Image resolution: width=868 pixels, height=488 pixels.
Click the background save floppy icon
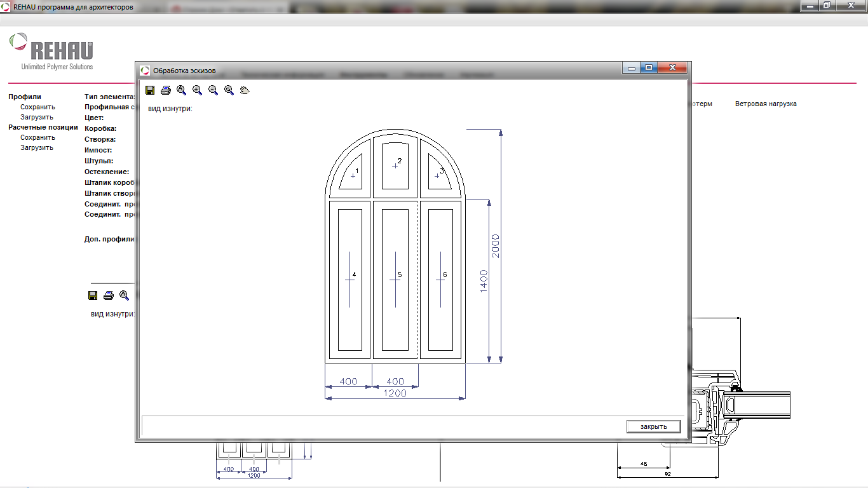[x=92, y=295]
